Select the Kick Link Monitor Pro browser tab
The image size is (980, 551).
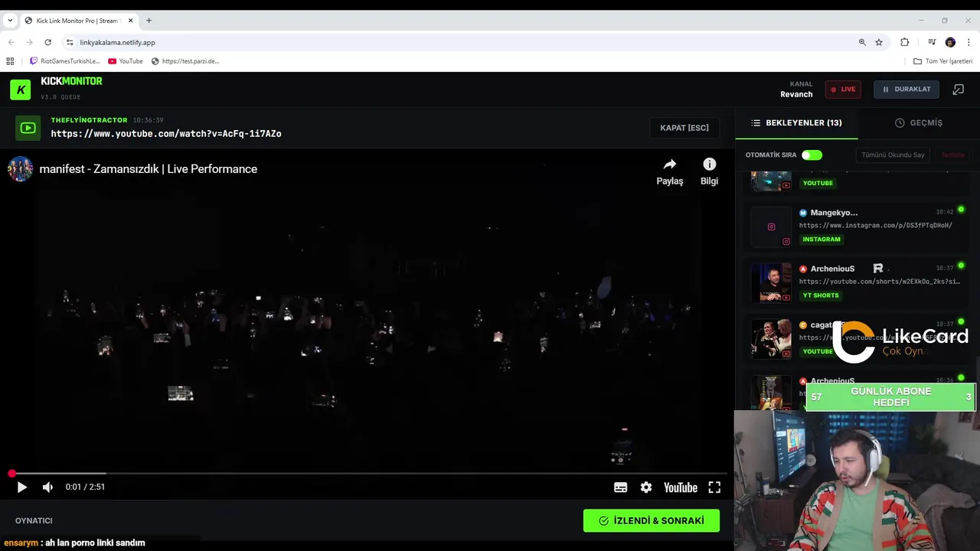[x=80, y=21]
